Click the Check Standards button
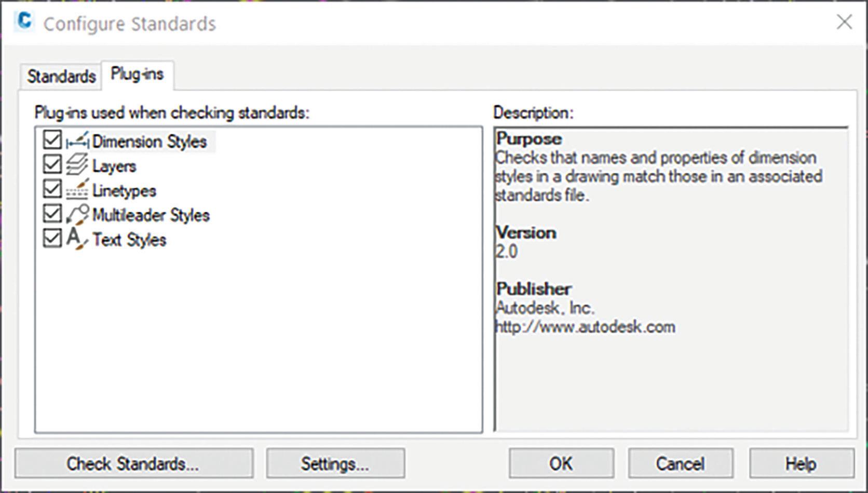This screenshot has height=493, width=868. coord(134,463)
